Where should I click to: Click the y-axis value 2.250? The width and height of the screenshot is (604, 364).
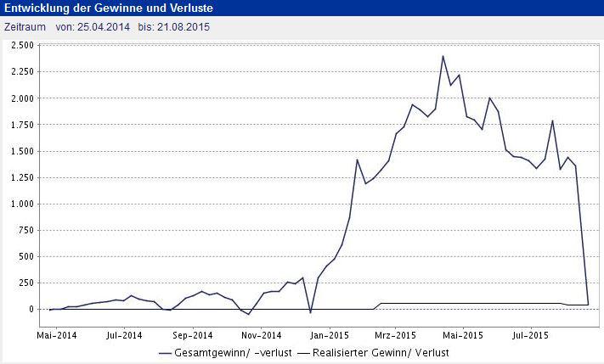point(22,71)
